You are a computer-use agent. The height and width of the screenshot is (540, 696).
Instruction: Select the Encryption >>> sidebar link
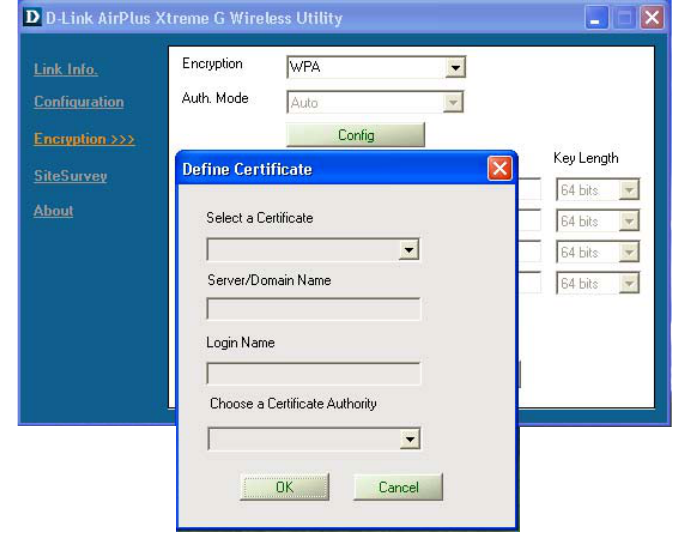click(84, 139)
